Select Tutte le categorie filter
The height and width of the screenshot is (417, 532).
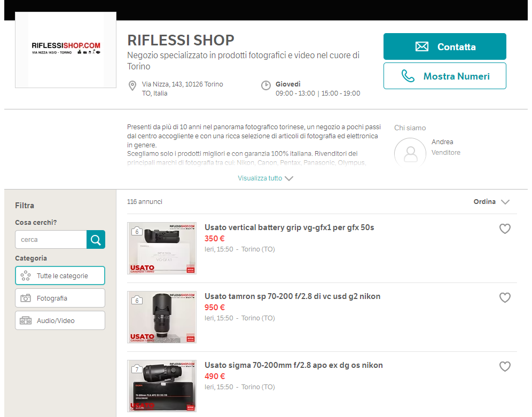[x=60, y=276]
